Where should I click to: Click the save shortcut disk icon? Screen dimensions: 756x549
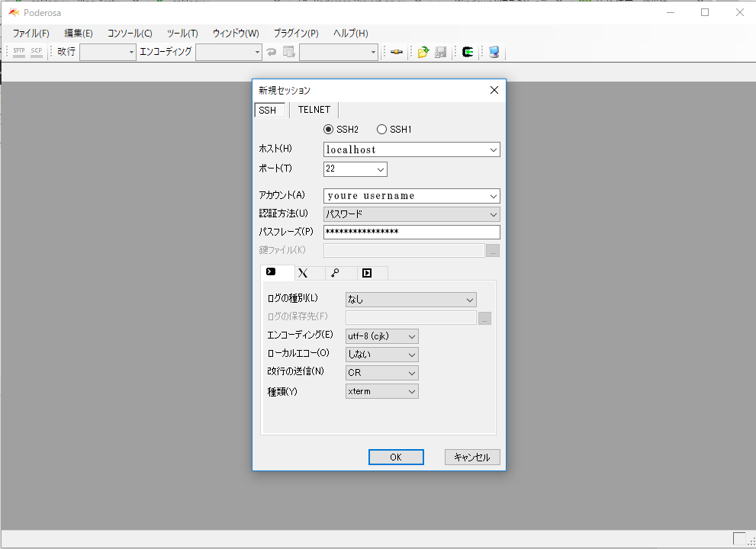tap(440, 52)
